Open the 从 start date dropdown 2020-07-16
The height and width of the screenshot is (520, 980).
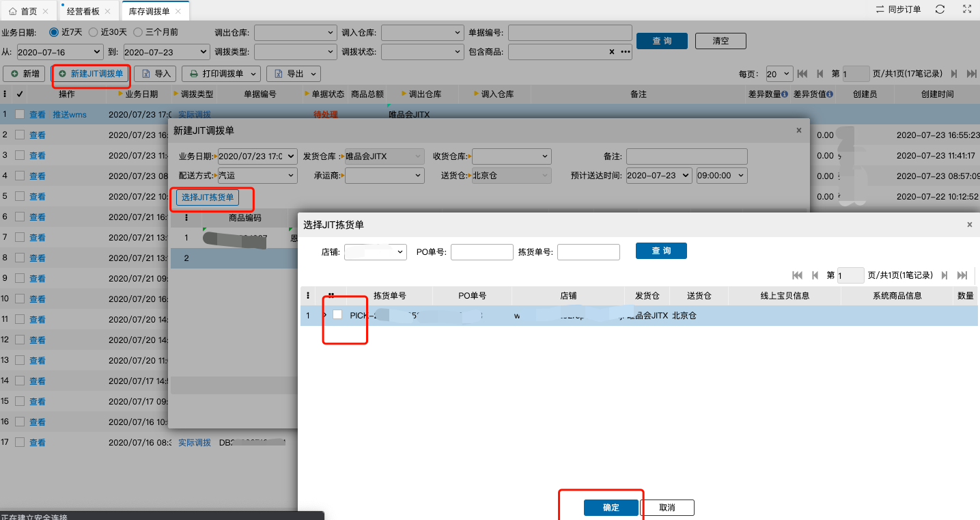click(x=59, y=51)
